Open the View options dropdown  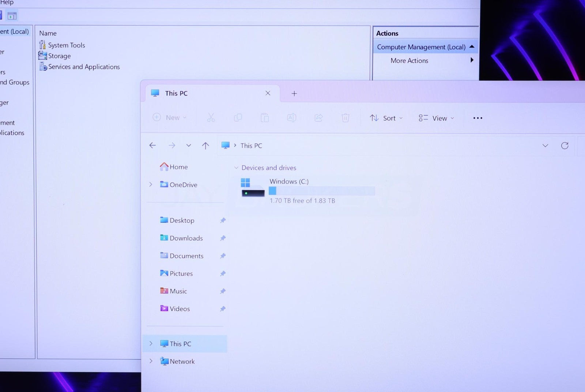[x=436, y=118]
